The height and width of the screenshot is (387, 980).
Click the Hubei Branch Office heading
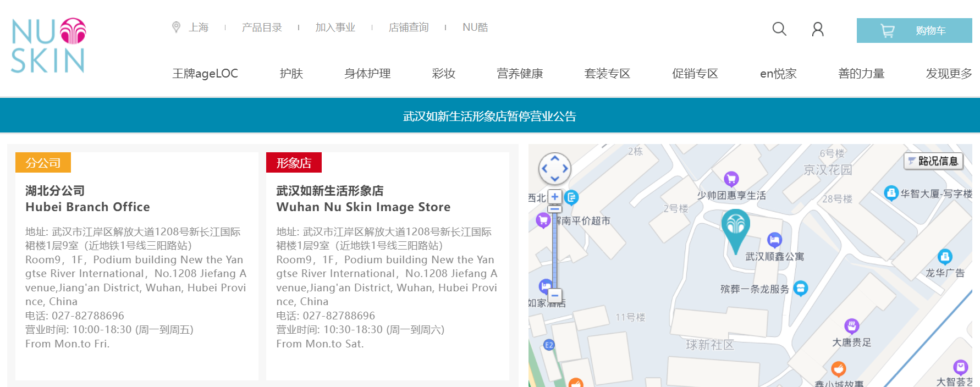[87, 207]
